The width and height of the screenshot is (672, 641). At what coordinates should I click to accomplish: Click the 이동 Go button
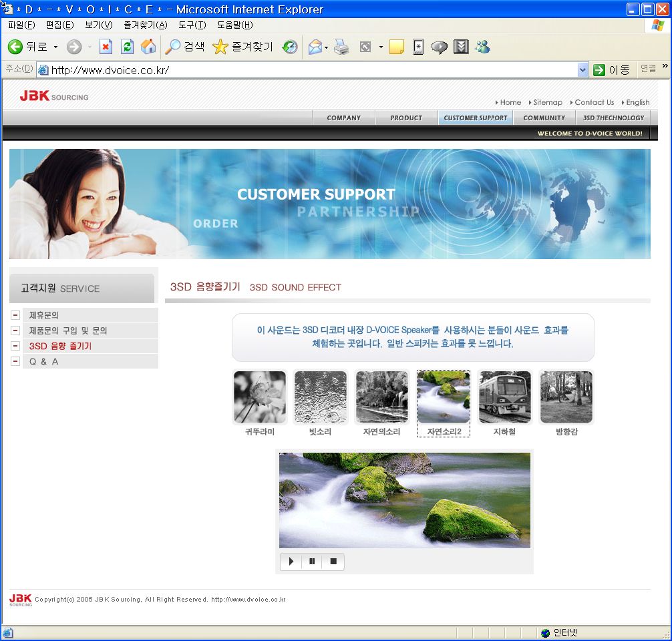[x=612, y=69]
